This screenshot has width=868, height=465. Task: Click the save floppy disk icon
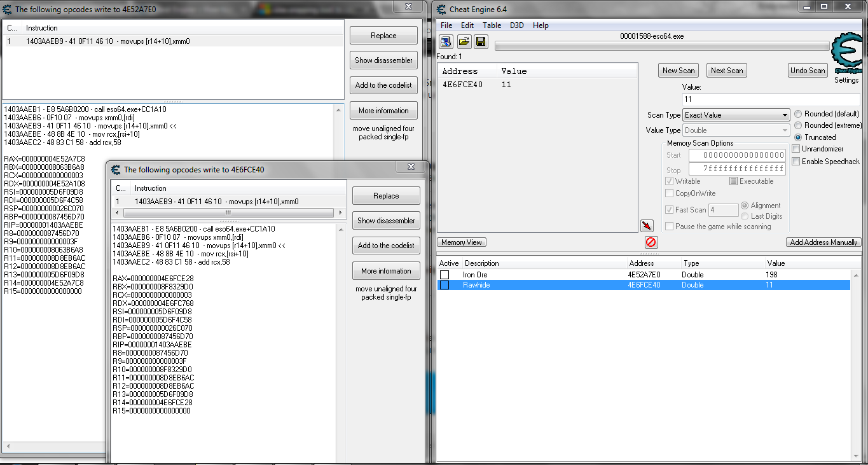481,41
